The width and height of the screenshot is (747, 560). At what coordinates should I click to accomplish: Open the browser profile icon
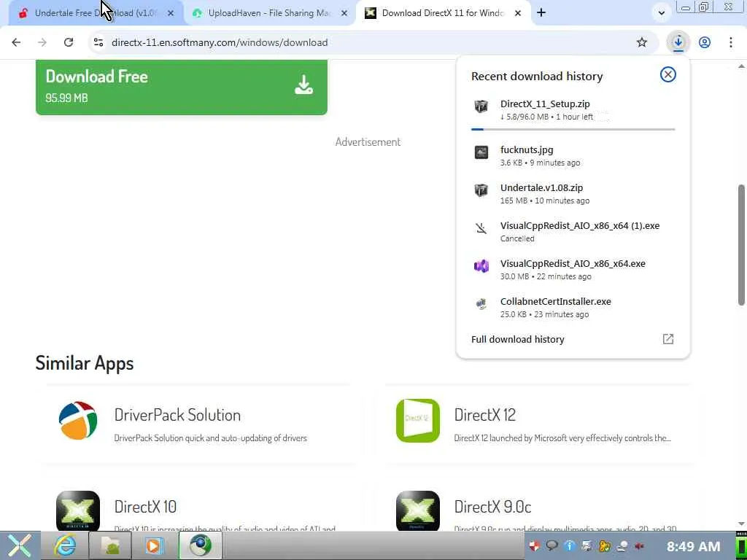[x=705, y=42]
